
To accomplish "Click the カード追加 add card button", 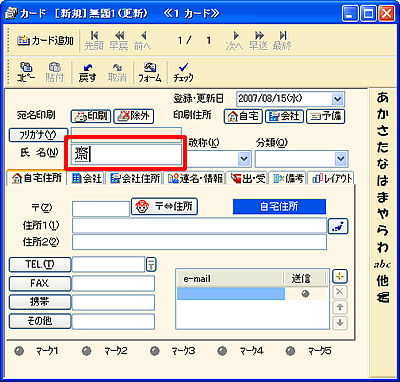I will coord(45,41).
